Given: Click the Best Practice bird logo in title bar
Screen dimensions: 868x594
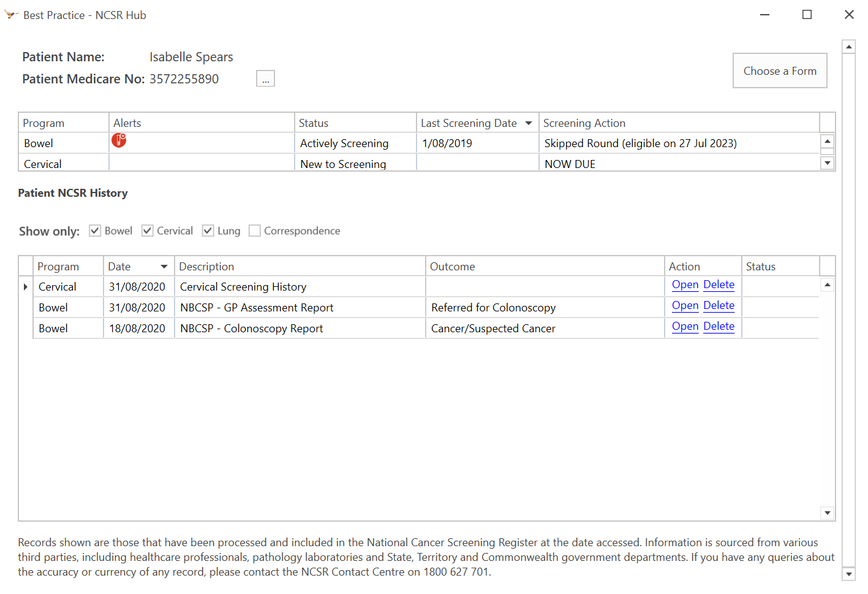Looking at the screenshot, I should click(11, 13).
